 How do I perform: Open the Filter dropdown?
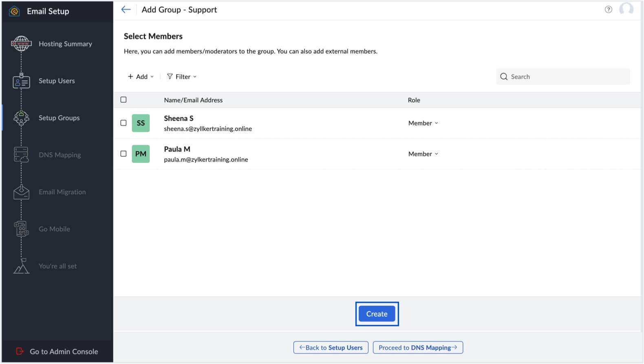(x=182, y=77)
